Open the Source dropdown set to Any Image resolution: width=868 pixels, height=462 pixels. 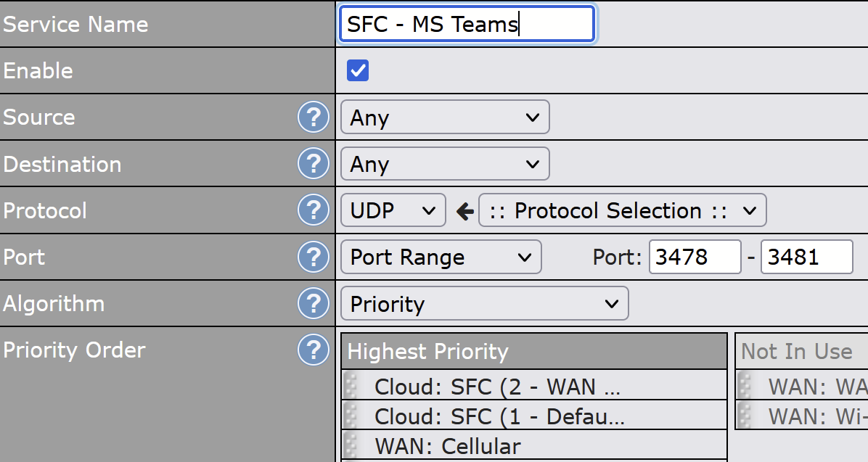[x=444, y=117]
